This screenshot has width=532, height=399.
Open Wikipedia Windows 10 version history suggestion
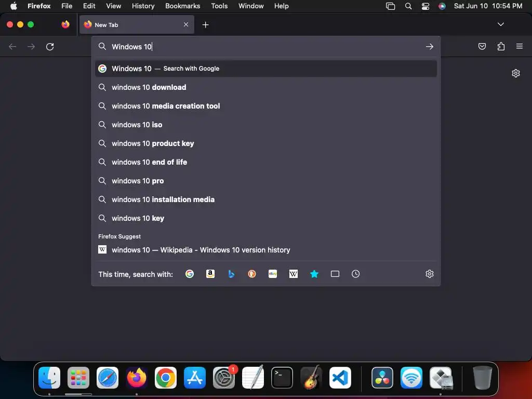pyautogui.click(x=266, y=250)
